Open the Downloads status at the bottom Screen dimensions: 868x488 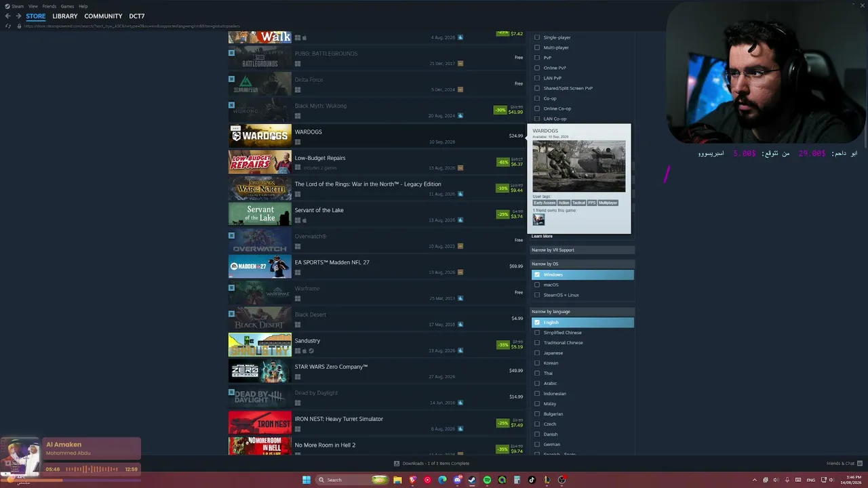click(x=431, y=464)
